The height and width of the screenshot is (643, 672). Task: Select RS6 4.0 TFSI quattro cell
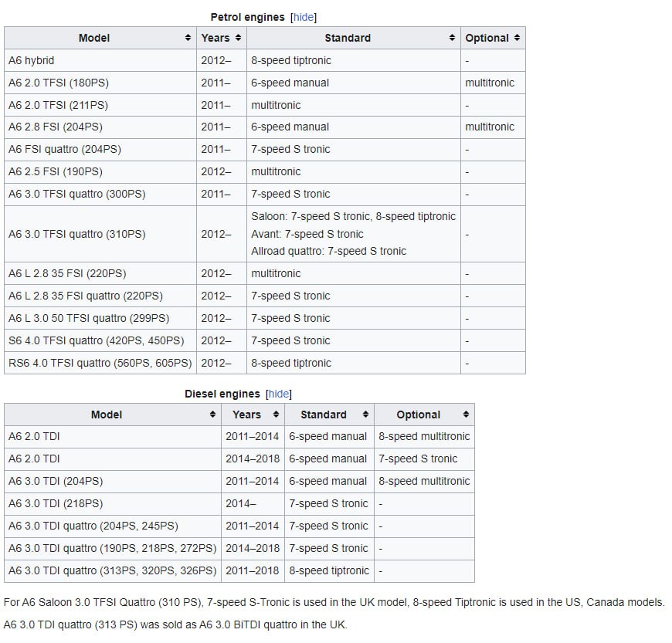tap(100, 363)
